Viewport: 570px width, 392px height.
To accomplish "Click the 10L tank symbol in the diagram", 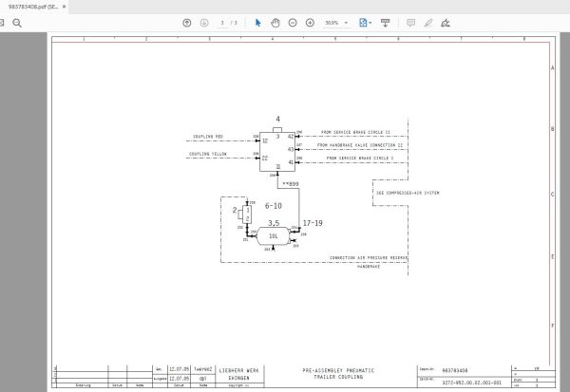I will click(274, 236).
